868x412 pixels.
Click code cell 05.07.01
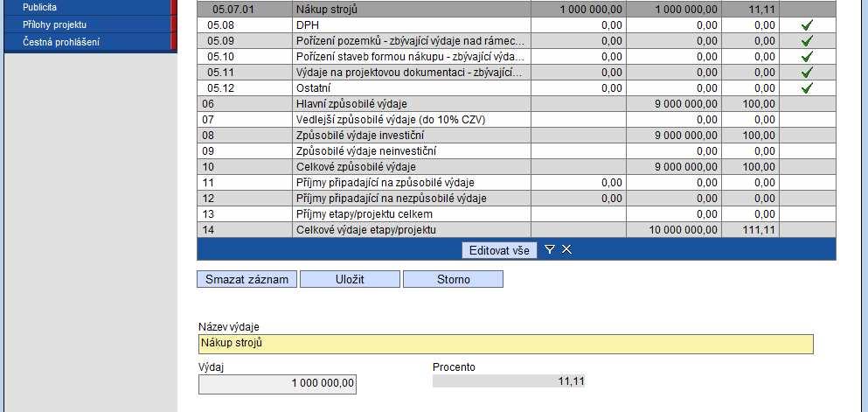click(x=245, y=10)
